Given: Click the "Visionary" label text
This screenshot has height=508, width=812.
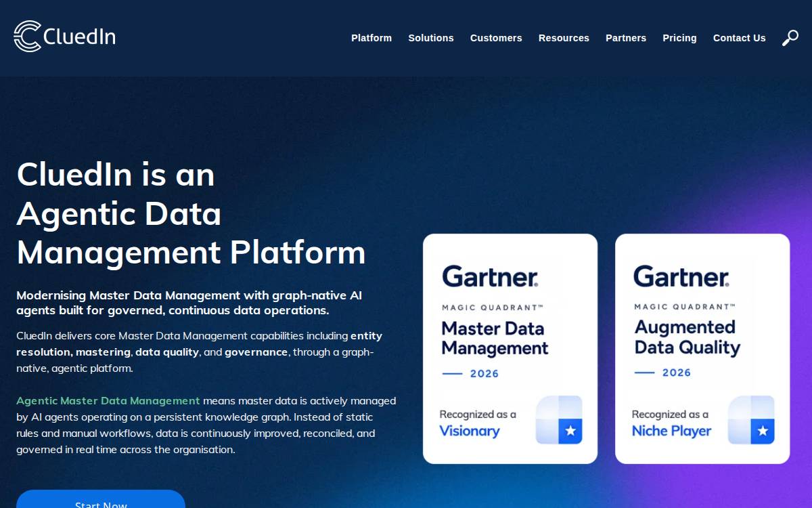Looking at the screenshot, I should click(470, 431).
